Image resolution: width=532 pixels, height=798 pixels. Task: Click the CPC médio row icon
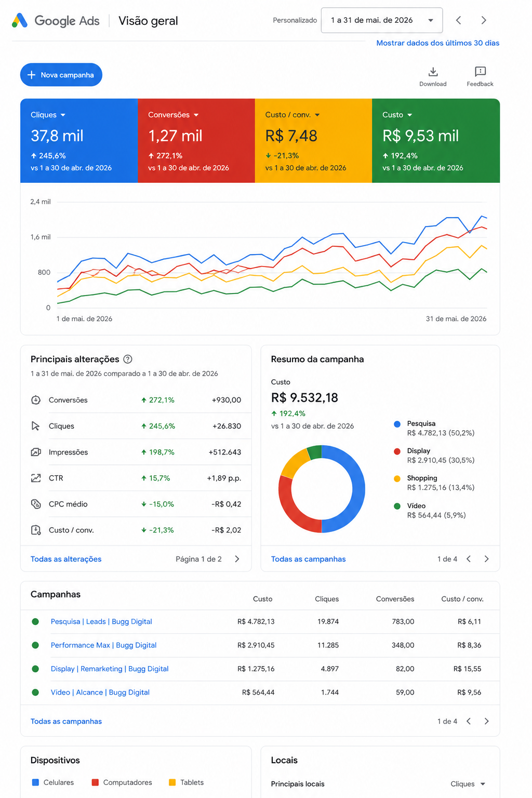coord(36,504)
